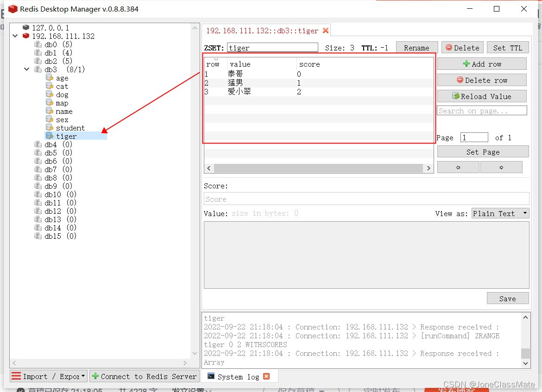Screen dimensions: 542x392
Task: Click the Page number input field
Action: tap(474, 137)
